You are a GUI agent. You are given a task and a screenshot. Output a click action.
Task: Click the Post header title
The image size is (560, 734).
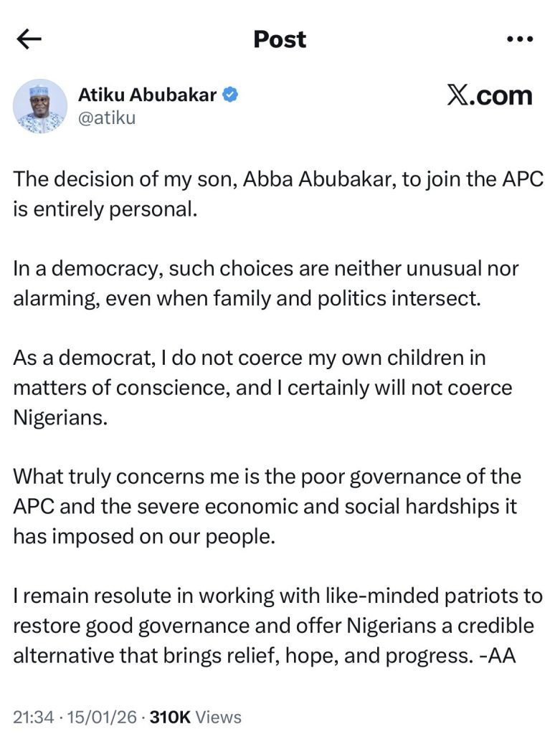280,39
